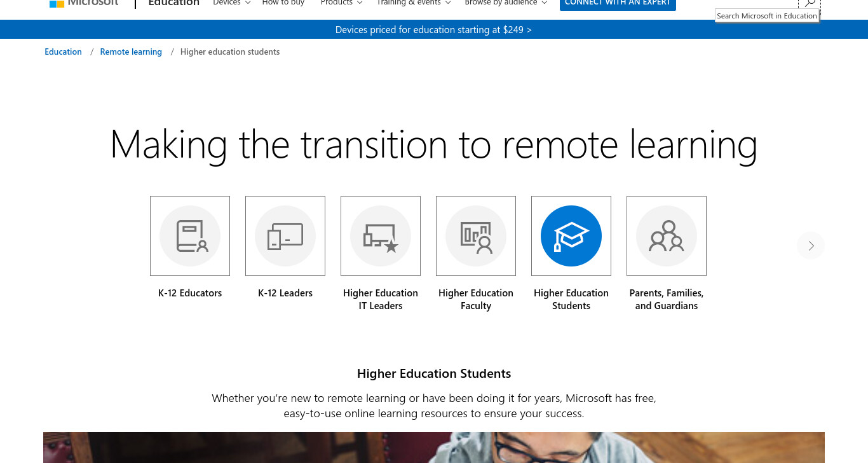Click Higher Education Faculty label
This screenshot has height=463, width=868.
click(x=476, y=300)
